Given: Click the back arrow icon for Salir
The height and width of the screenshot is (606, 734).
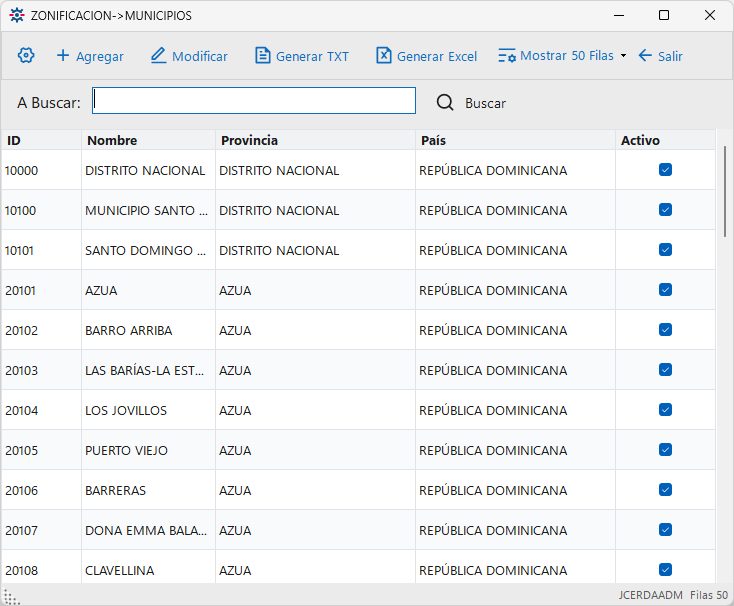Looking at the screenshot, I should 645,56.
